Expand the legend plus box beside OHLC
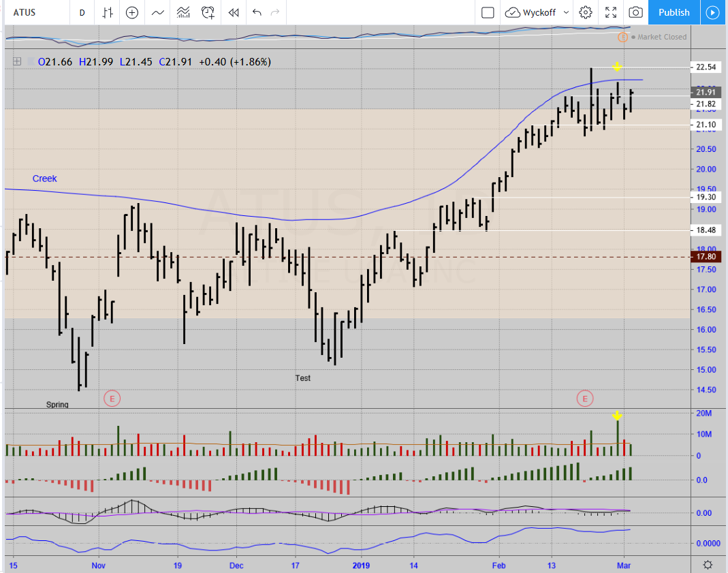728x573 pixels. [x=16, y=62]
